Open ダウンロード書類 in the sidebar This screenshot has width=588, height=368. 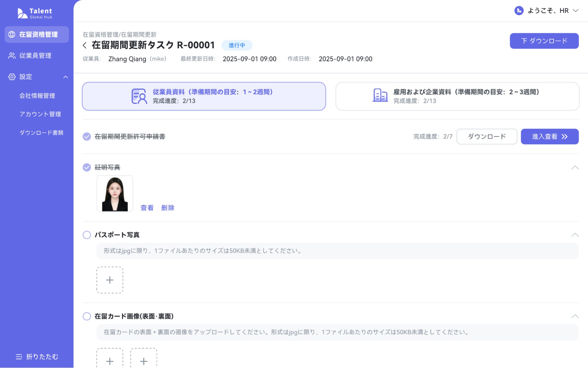41,133
